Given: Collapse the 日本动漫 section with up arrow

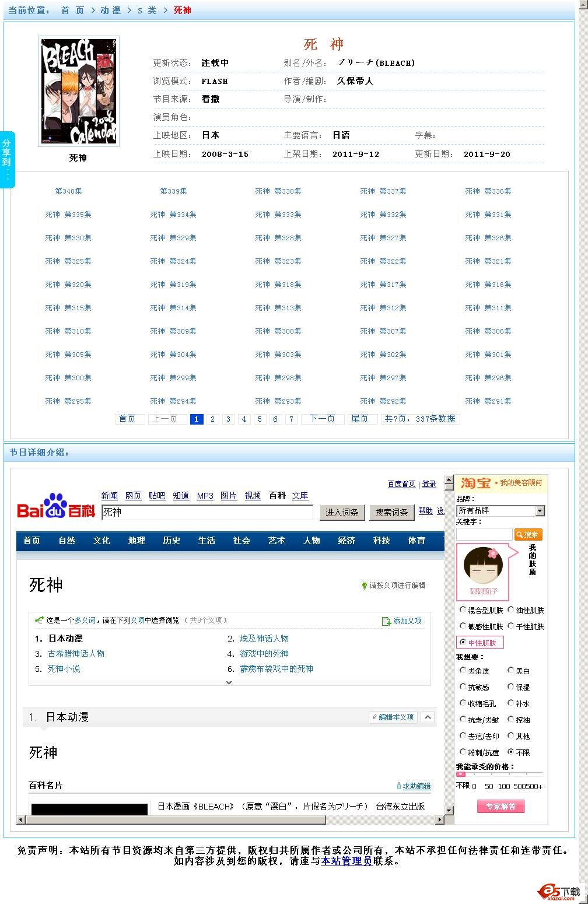Looking at the screenshot, I should (x=428, y=717).
